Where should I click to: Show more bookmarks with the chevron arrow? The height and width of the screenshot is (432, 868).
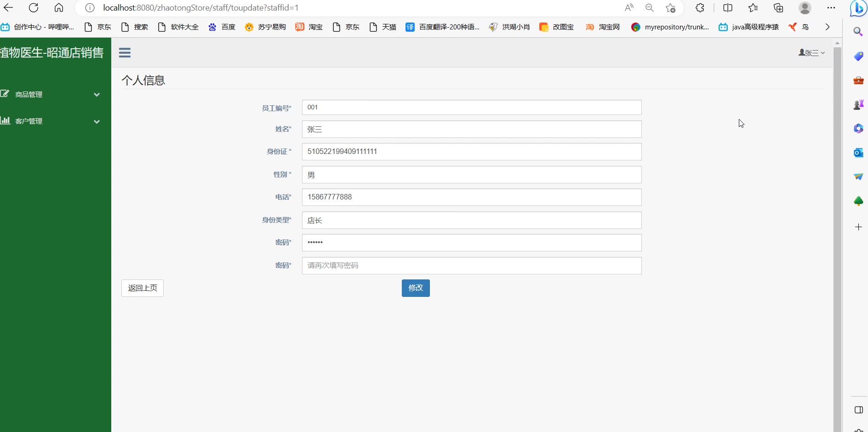tap(828, 27)
